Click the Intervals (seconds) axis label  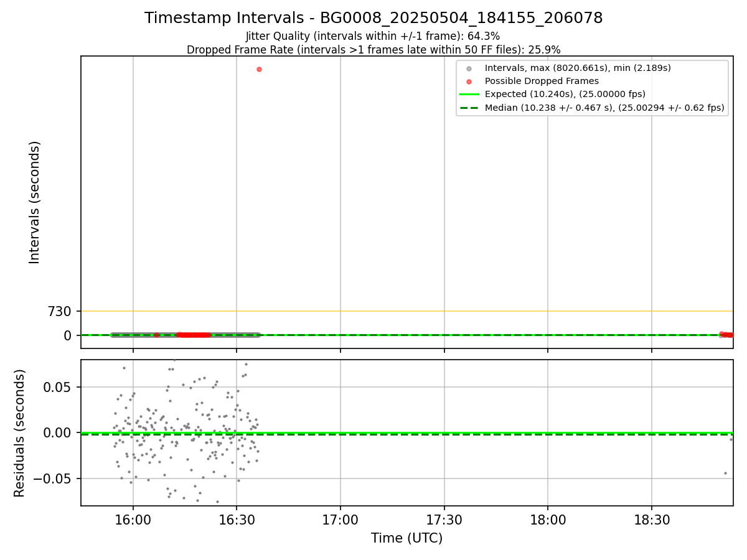(35, 202)
